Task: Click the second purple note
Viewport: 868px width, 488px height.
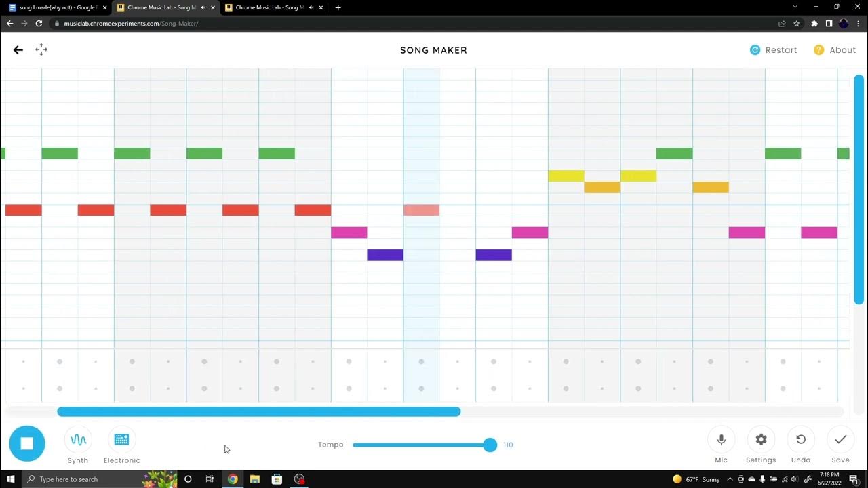Action: click(494, 255)
